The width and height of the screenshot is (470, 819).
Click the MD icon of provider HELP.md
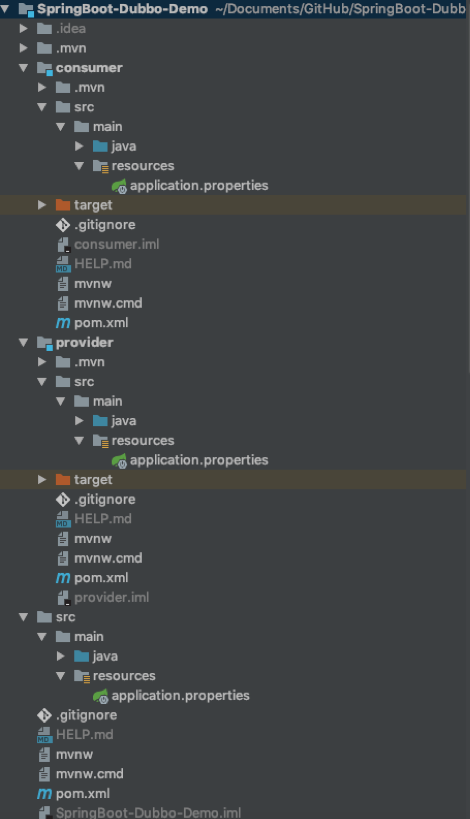point(63,519)
